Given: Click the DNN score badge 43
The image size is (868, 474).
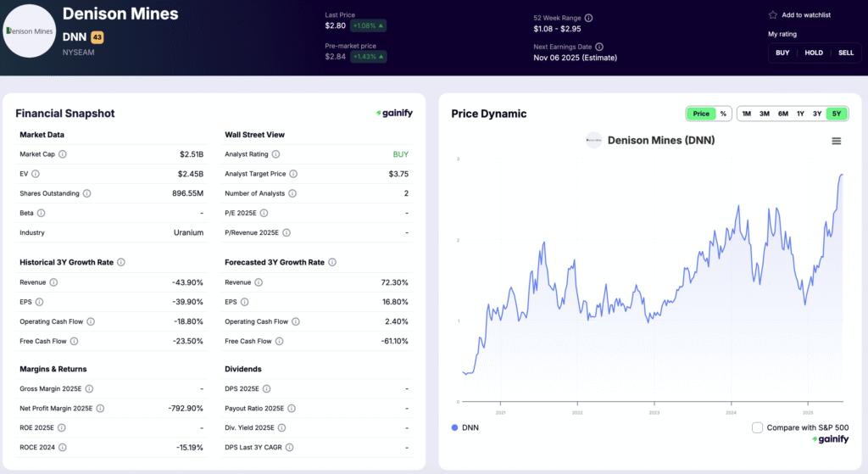Looking at the screenshot, I should (97, 37).
